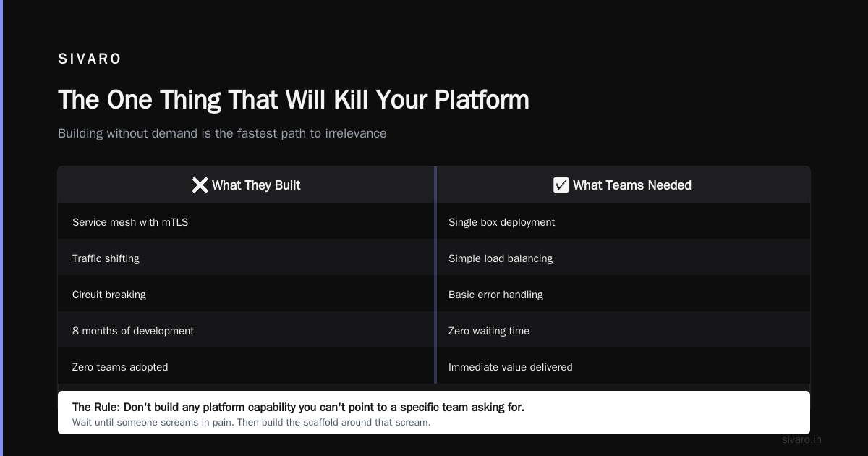This screenshot has width=868, height=456.
Task: Click the 'Simple load balancing' cell
Action: click(x=624, y=257)
